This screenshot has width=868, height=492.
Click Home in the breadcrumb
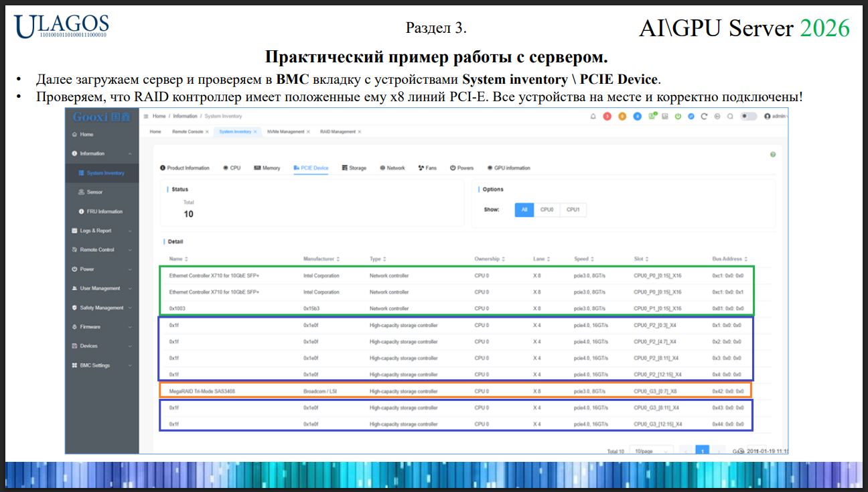point(159,116)
